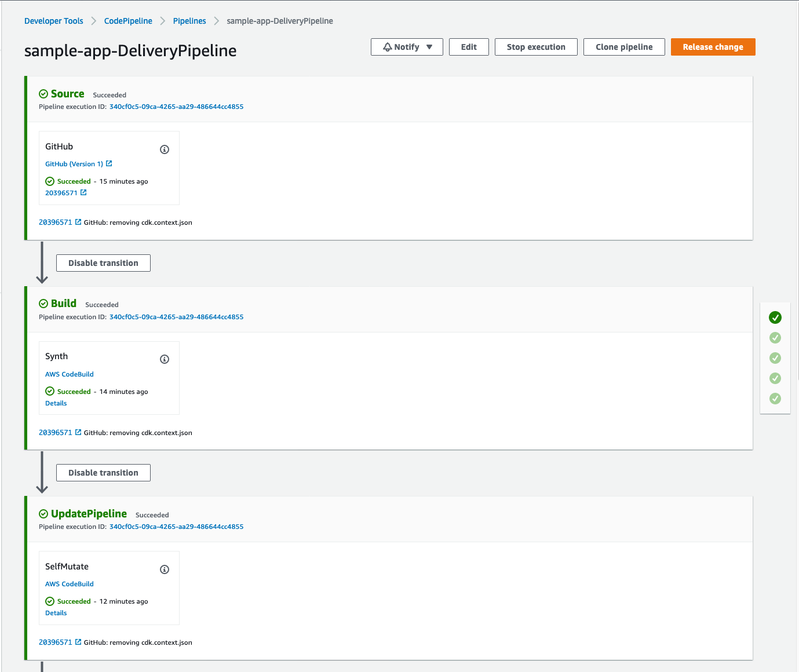Open info icon on GitHub action card
This screenshot has width=799, height=672.
165,149
